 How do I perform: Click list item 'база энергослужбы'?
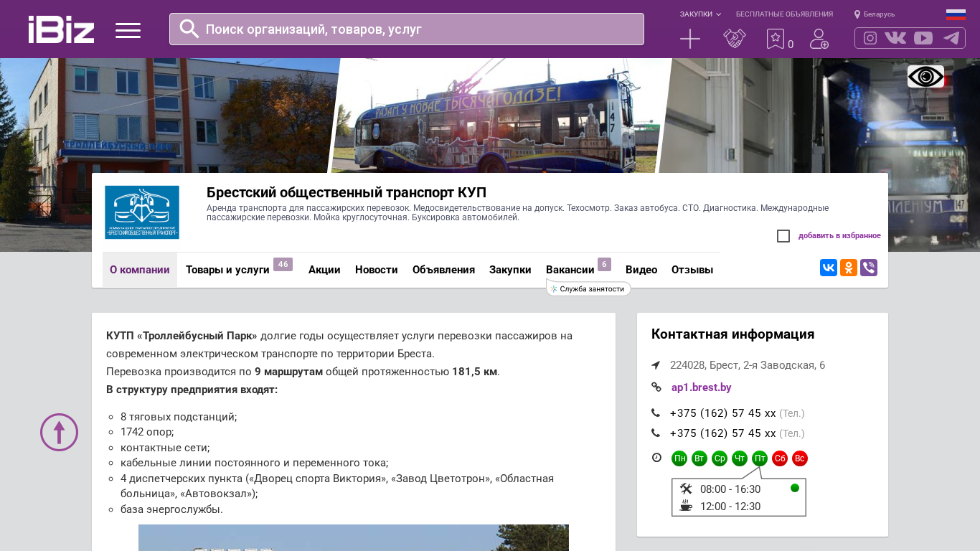(x=172, y=509)
